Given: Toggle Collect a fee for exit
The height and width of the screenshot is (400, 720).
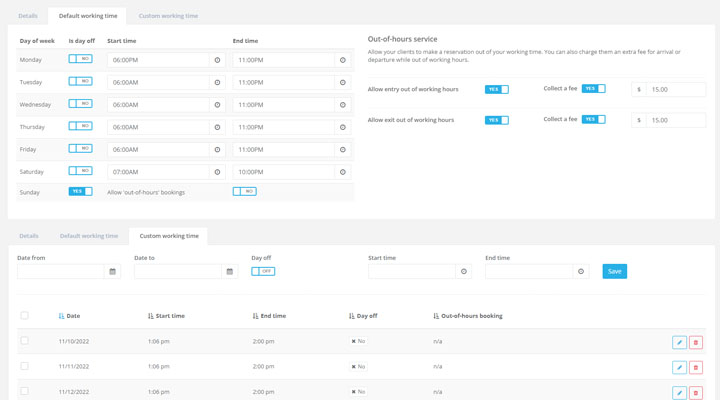Looking at the screenshot, I should pos(594,119).
